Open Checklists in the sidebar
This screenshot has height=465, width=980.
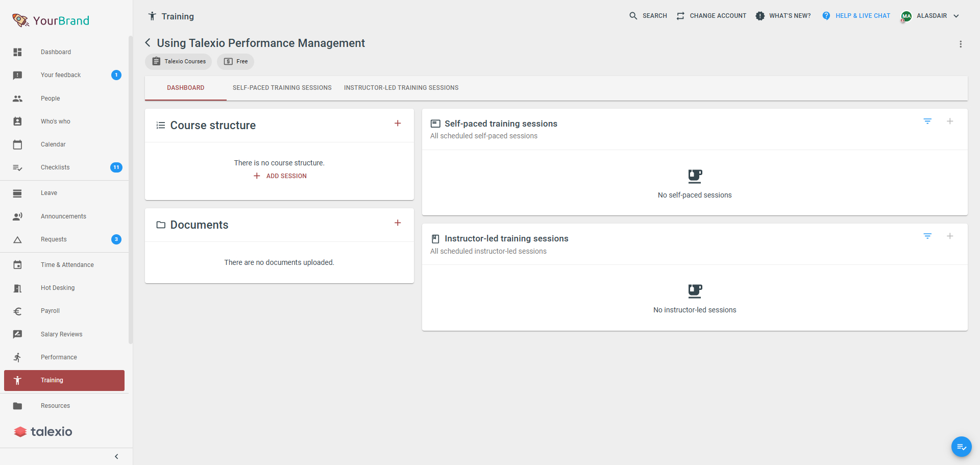(64, 167)
